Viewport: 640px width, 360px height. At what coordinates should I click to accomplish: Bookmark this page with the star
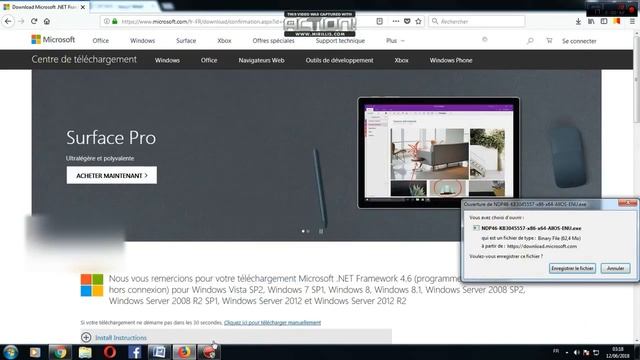pyautogui.click(x=418, y=21)
